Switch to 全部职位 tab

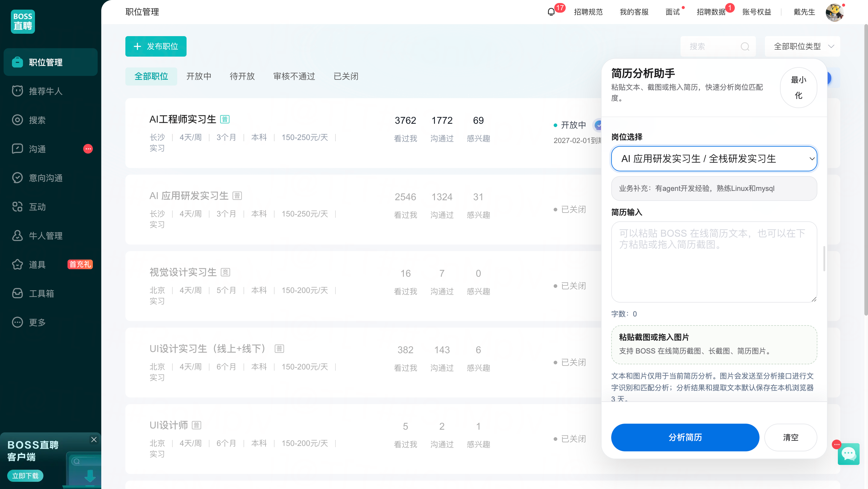[151, 76]
